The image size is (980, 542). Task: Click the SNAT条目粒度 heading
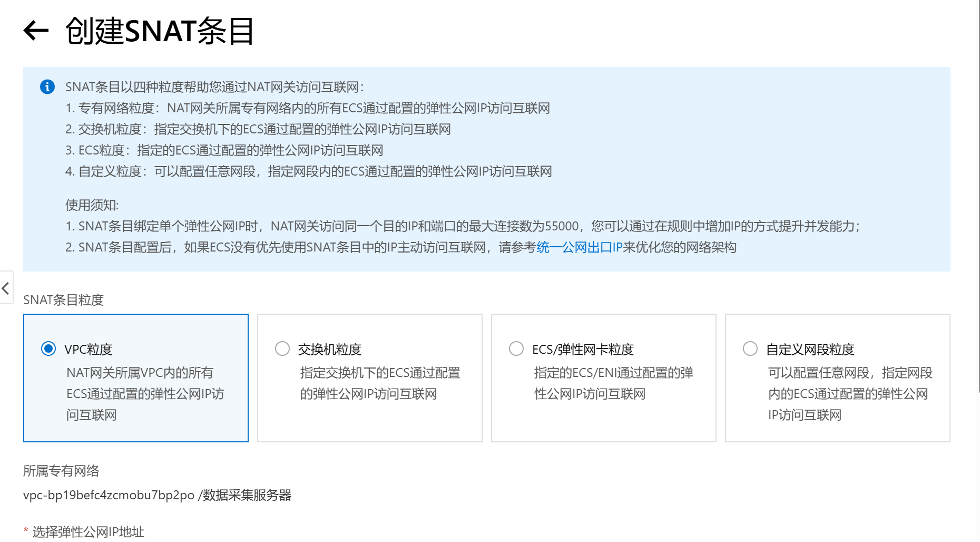(x=64, y=300)
